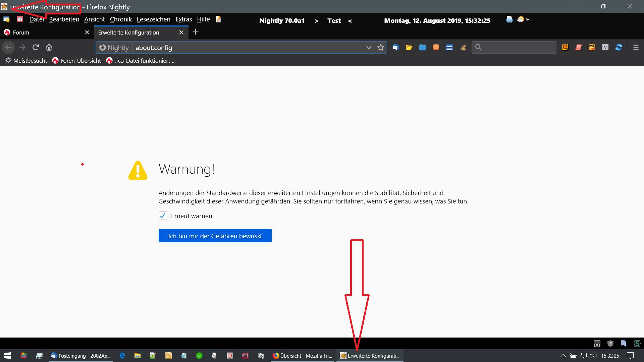Click into the search input field

click(518, 47)
